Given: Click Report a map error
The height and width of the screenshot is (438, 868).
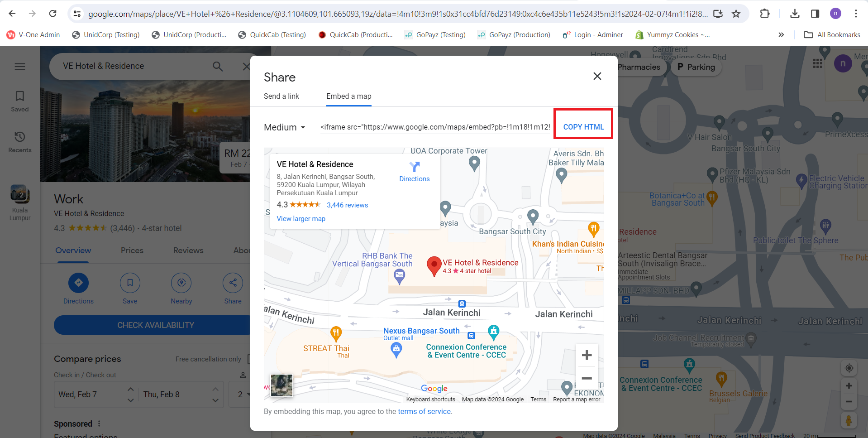Looking at the screenshot, I should pyautogui.click(x=577, y=399).
